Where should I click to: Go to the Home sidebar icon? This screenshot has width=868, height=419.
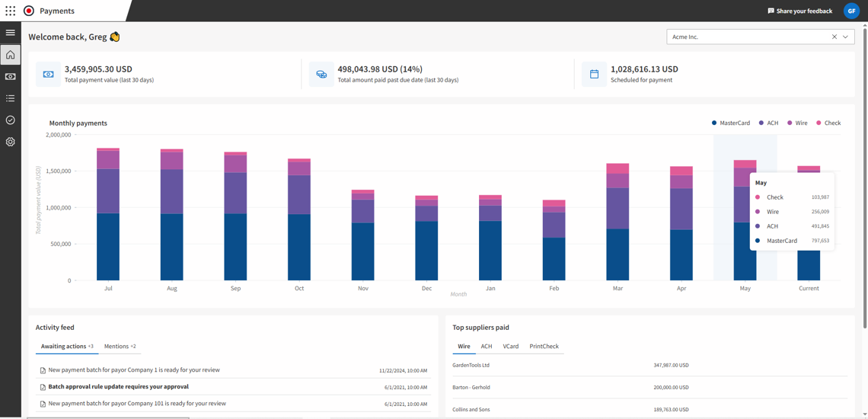pos(11,55)
